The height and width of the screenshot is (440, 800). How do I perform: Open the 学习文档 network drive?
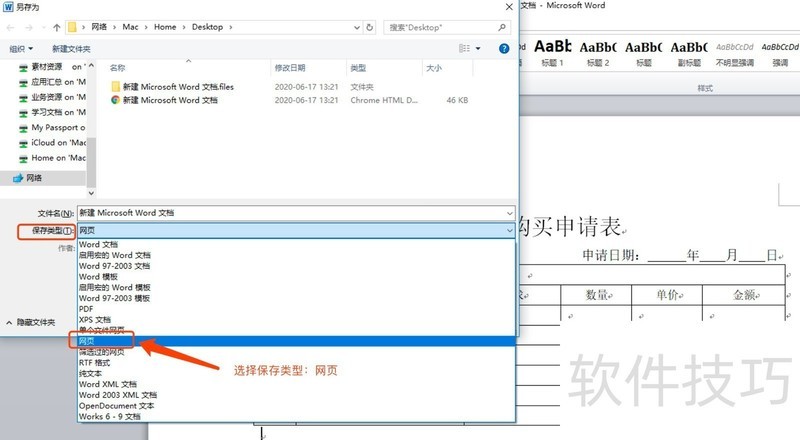[52, 112]
